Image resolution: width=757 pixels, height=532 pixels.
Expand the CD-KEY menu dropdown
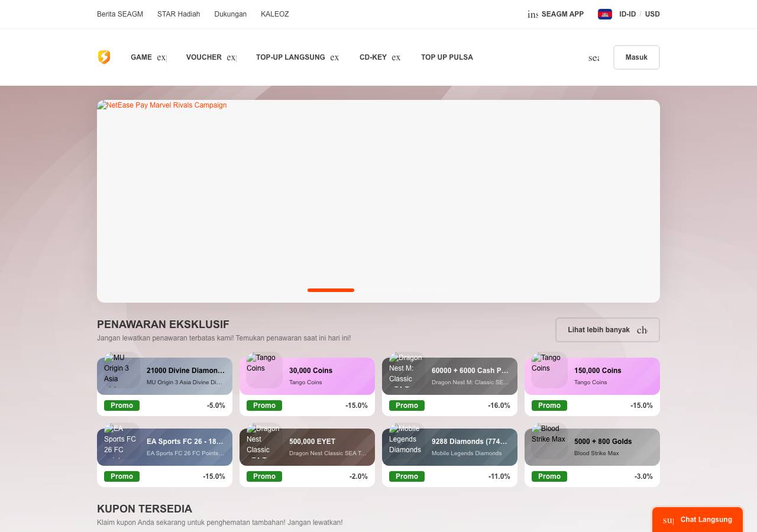click(396, 57)
